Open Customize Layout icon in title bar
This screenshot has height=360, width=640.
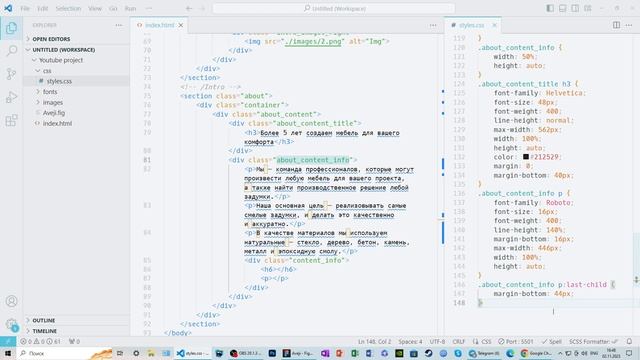tap(587, 8)
